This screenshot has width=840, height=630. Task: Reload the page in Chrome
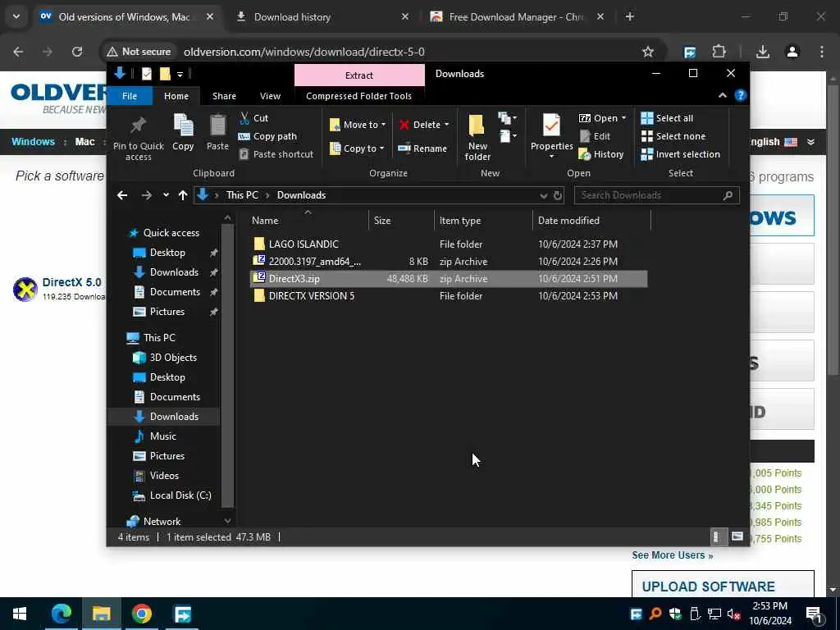tap(77, 52)
